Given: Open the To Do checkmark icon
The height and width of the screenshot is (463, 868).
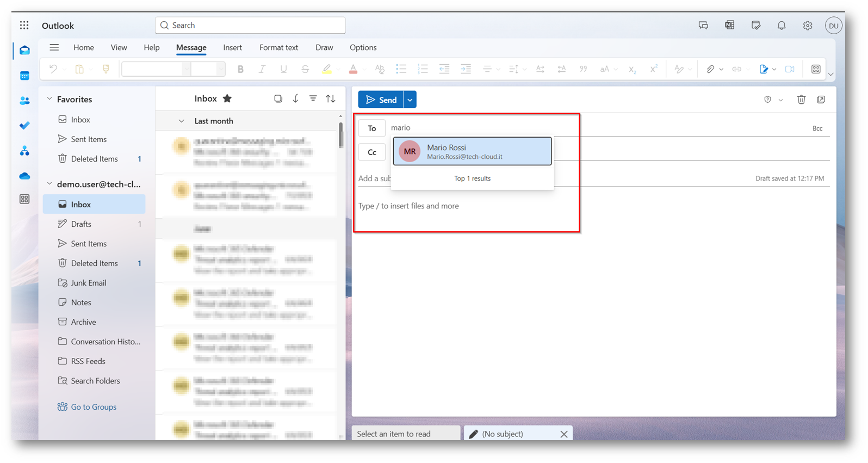Looking at the screenshot, I should click(24, 126).
